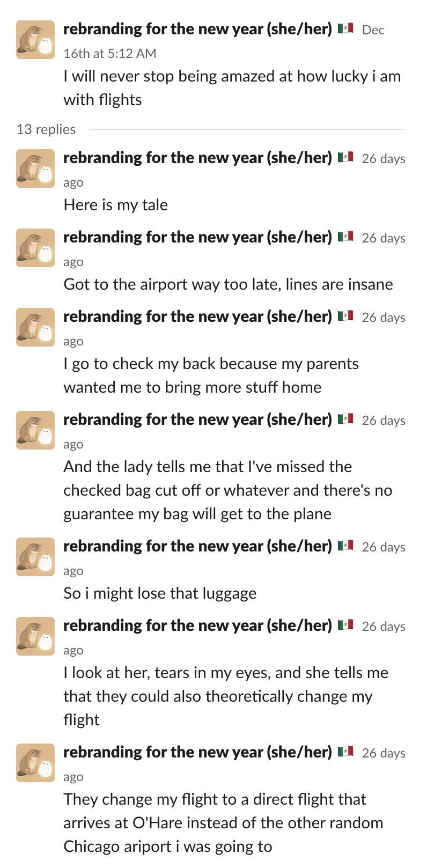427x868 pixels.
Task: Click username above 'They change my flight' reply
Action: pos(198,752)
